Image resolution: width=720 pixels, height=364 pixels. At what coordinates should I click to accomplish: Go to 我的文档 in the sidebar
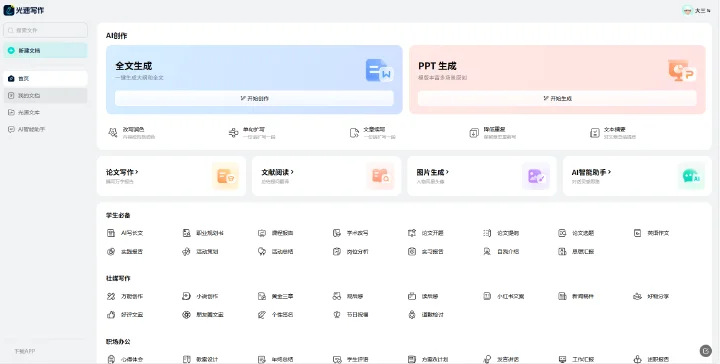click(x=45, y=95)
